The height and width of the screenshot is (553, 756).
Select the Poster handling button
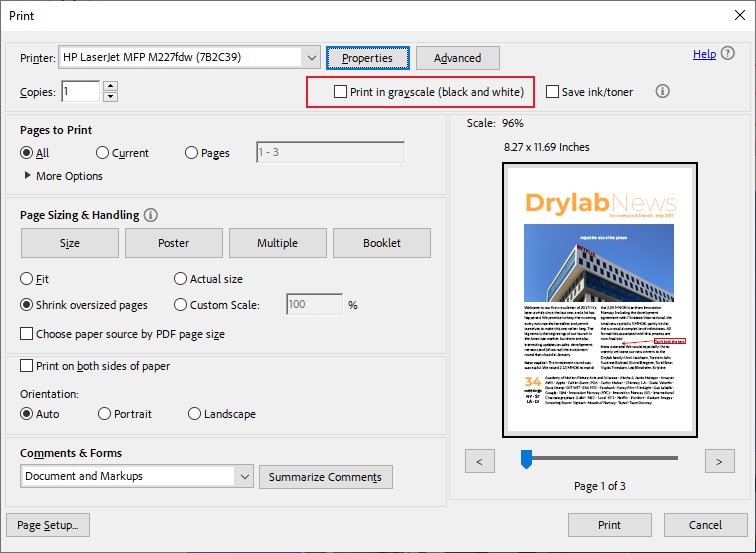(174, 243)
